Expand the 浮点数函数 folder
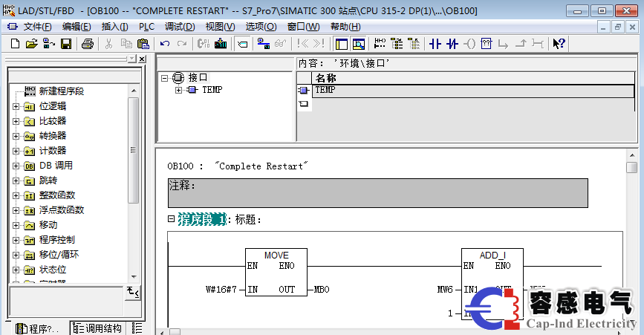The width and height of the screenshot is (644, 335). tap(16, 210)
